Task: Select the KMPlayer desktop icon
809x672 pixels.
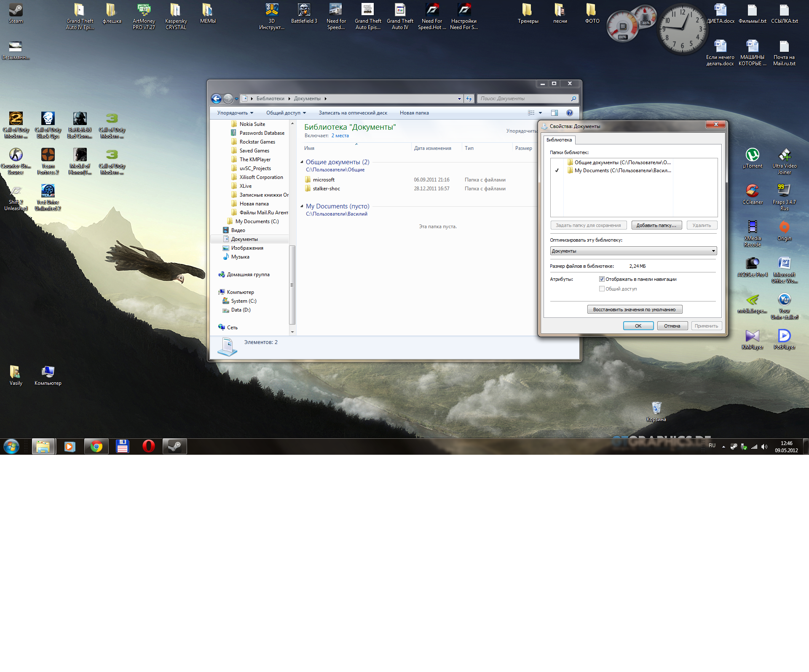Action: (753, 339)
